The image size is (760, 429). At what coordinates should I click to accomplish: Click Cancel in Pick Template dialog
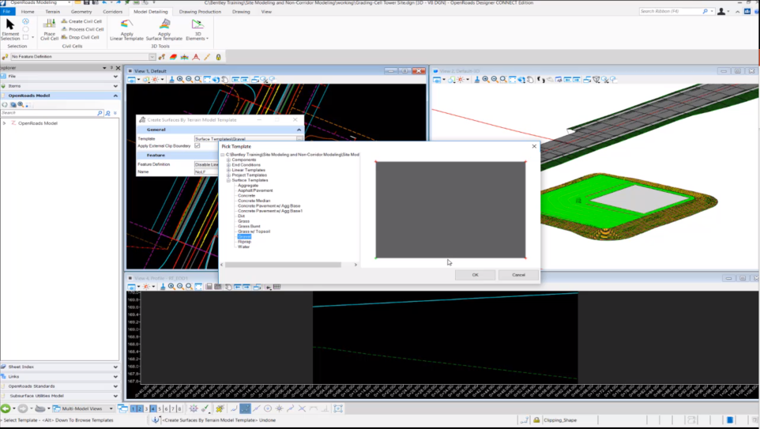[x=519, y=275]
